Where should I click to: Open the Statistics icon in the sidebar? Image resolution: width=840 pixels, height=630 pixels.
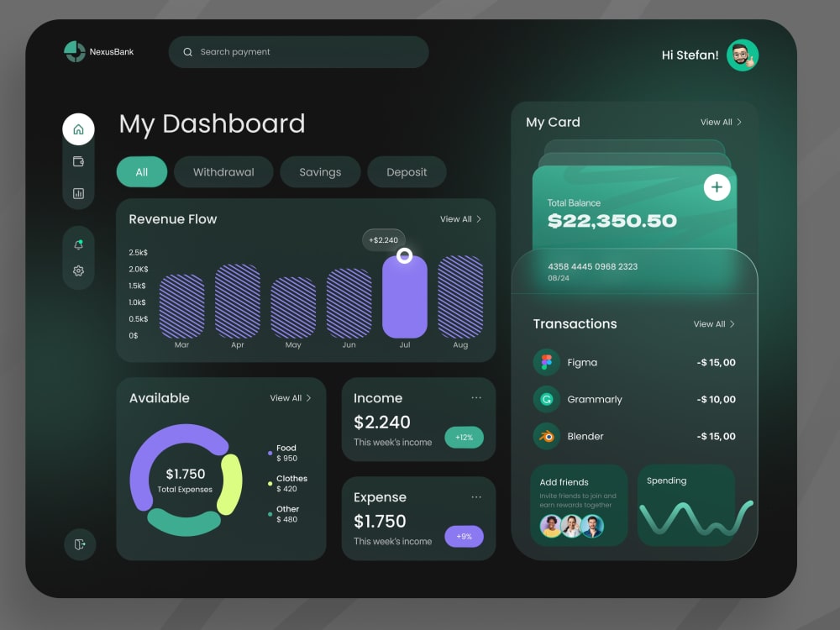pyautogui.click(x=78, y=192)
